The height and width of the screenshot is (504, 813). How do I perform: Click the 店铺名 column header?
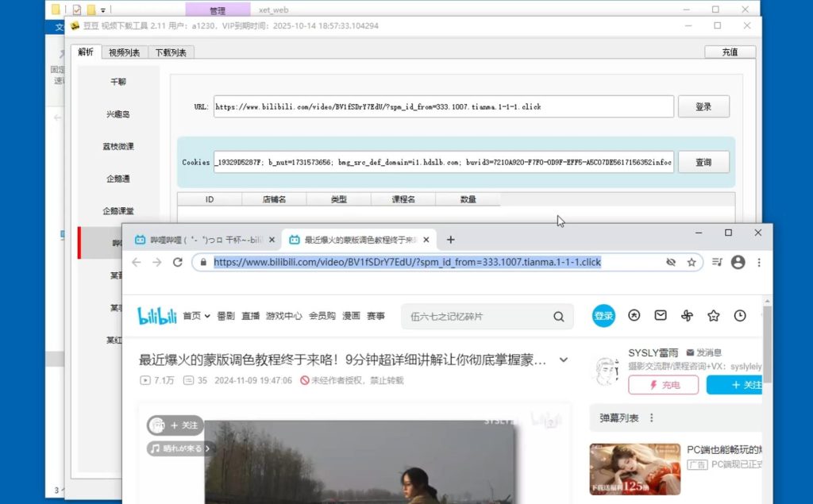(274, 199)
